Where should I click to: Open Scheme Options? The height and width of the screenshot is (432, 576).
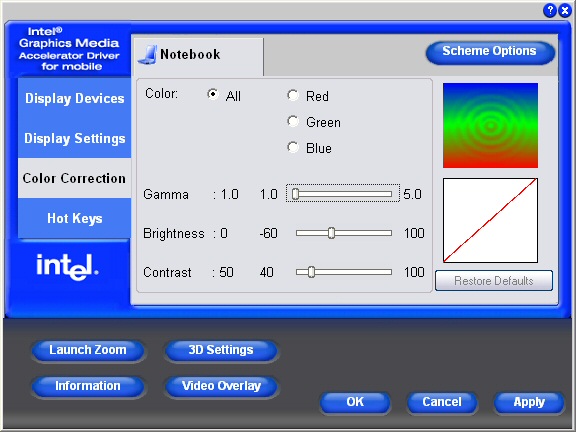click(490, 52)
